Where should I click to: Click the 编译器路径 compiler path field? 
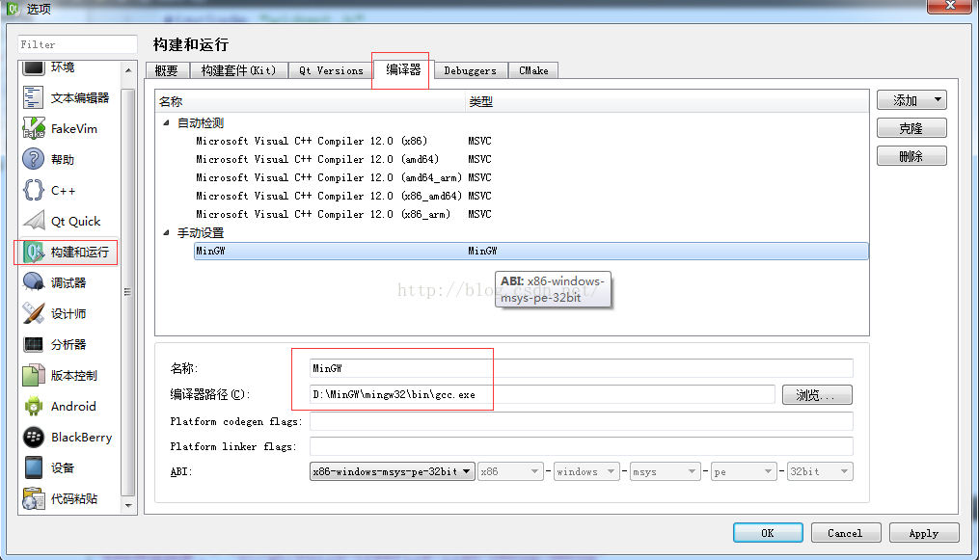tap(542, 394)
